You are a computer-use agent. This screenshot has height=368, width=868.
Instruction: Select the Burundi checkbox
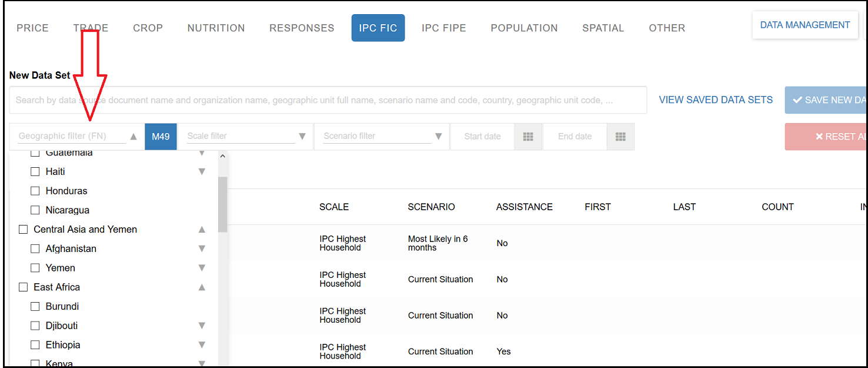[35, 307]
